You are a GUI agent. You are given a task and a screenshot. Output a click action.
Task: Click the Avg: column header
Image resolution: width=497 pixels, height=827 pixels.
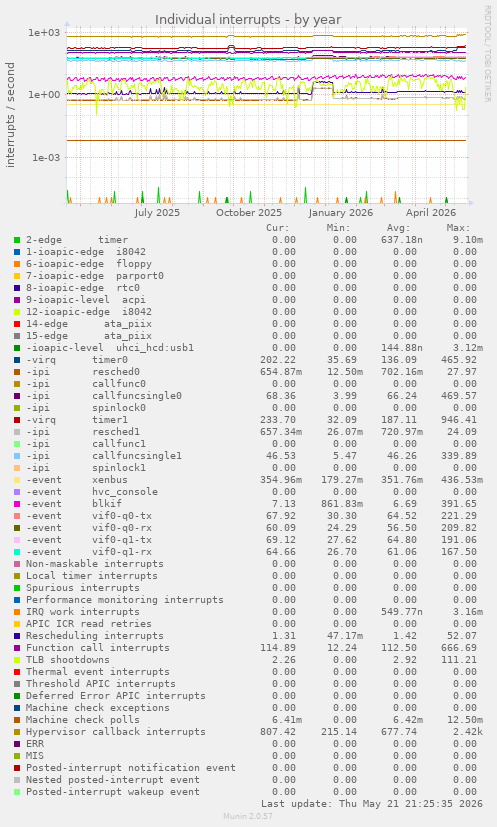(398, 228)
